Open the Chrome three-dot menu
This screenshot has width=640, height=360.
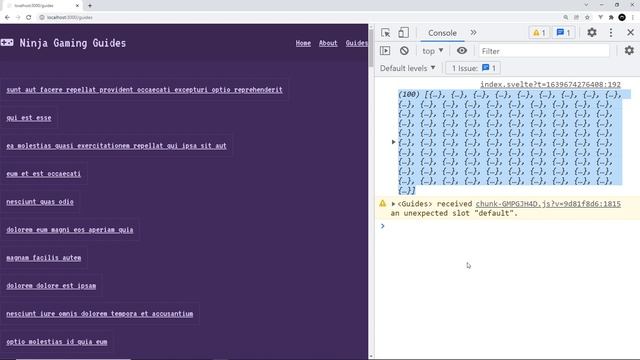[x=633, y=17]
